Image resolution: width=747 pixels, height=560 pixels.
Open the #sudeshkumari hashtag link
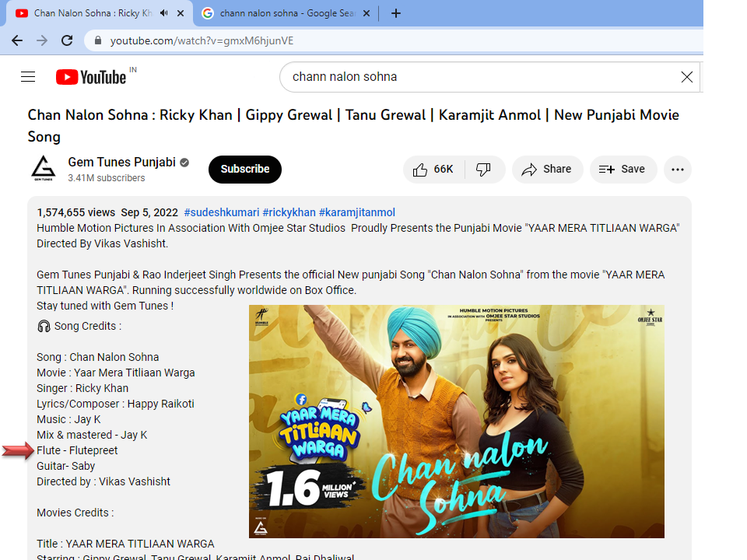(x=221, y=212)
